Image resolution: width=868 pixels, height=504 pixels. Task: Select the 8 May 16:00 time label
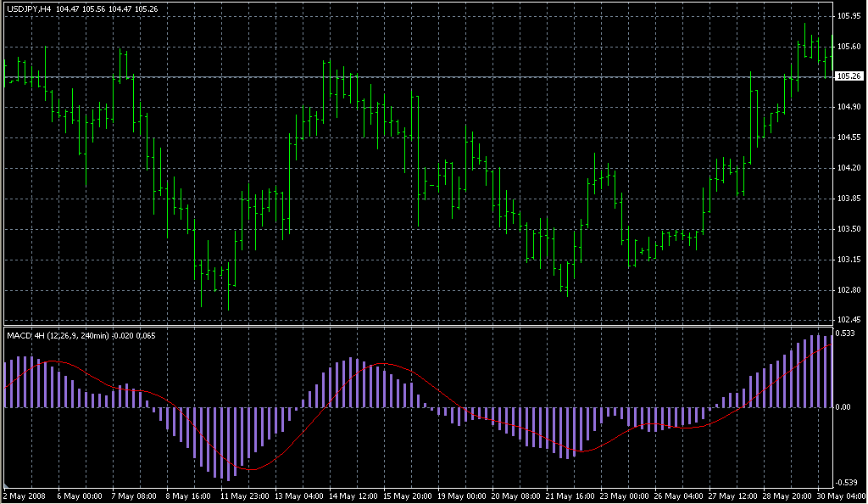190,496
